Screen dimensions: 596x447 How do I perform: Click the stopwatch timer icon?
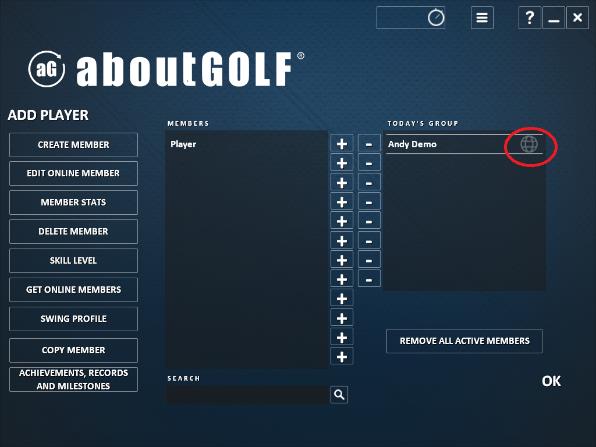click(436, 17)
